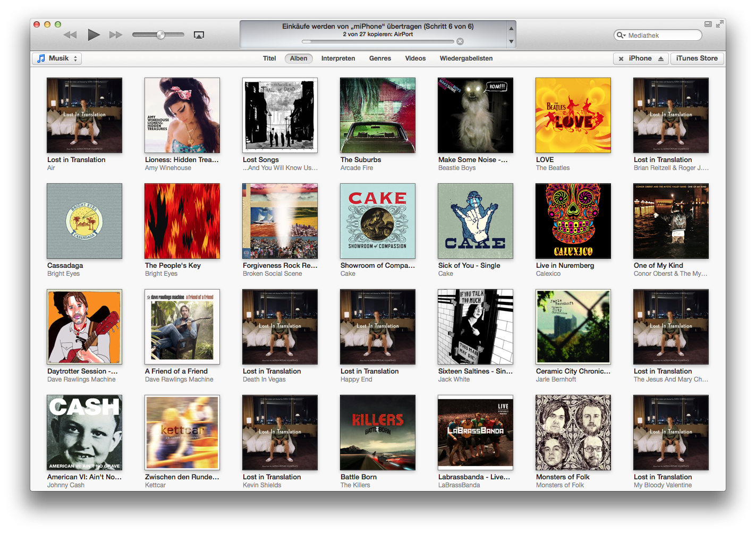Open the Videos tab
Viewport: 756px width, 533px height.
[x=415, y=58]
